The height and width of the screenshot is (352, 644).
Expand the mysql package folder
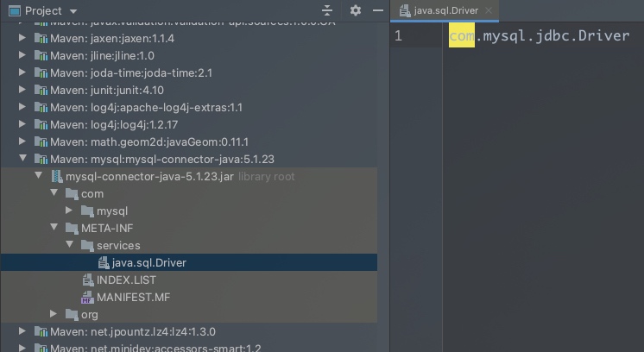tap(70, 211)
